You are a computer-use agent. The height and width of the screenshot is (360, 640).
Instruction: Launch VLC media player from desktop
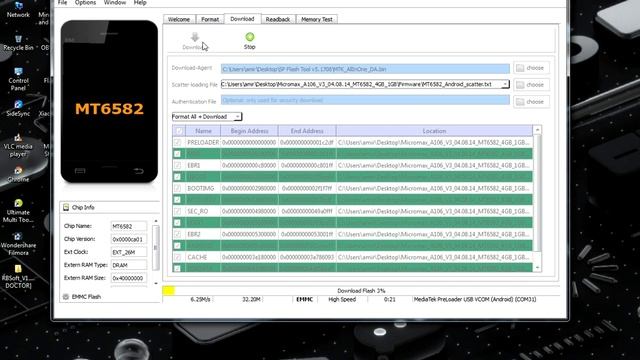tap(18, 138)
